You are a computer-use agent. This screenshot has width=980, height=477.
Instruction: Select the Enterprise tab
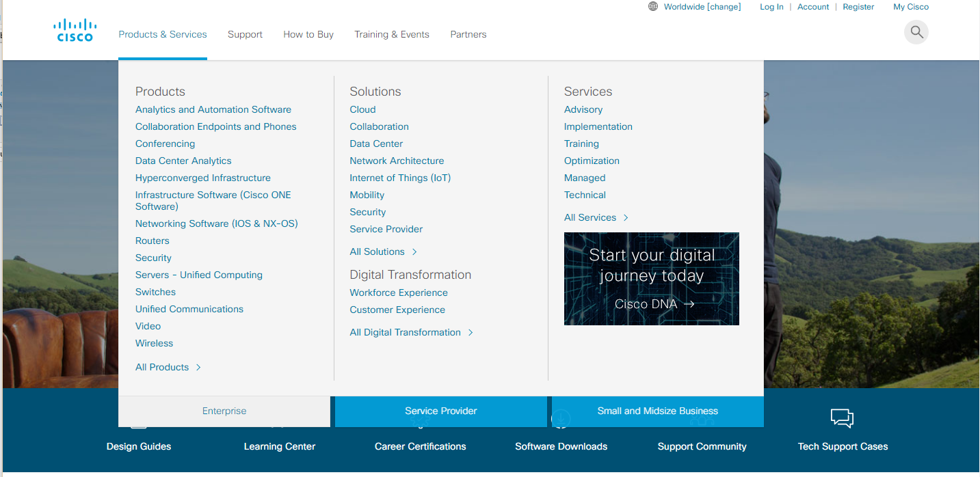click(224, 411)
